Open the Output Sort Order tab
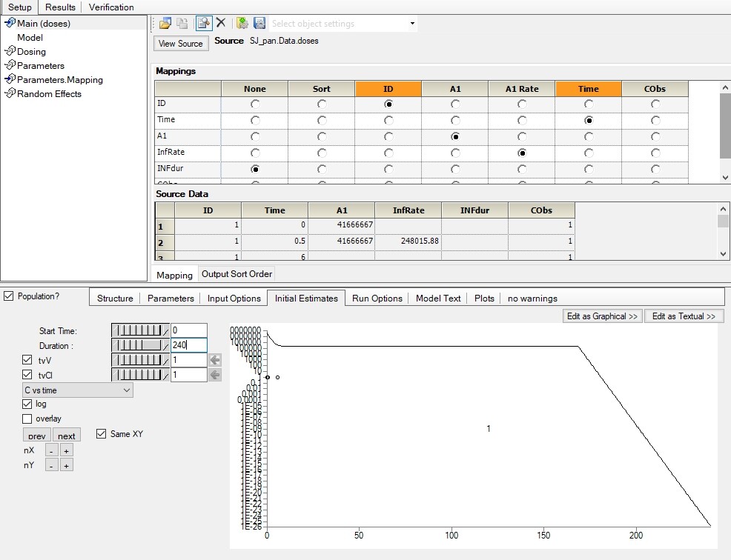 click(x=236, y=274)
